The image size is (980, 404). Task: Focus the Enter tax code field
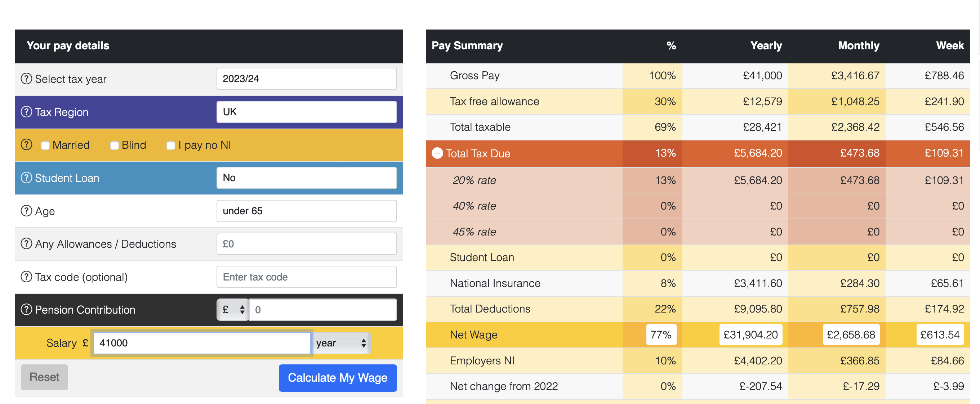(x=306, y=277)
